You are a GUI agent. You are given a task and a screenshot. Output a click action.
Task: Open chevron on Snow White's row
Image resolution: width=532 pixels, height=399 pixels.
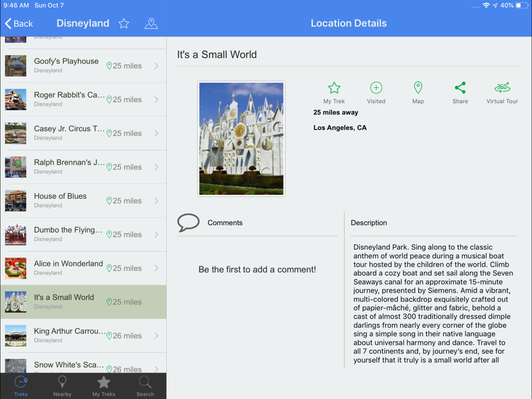pos(156,369)
